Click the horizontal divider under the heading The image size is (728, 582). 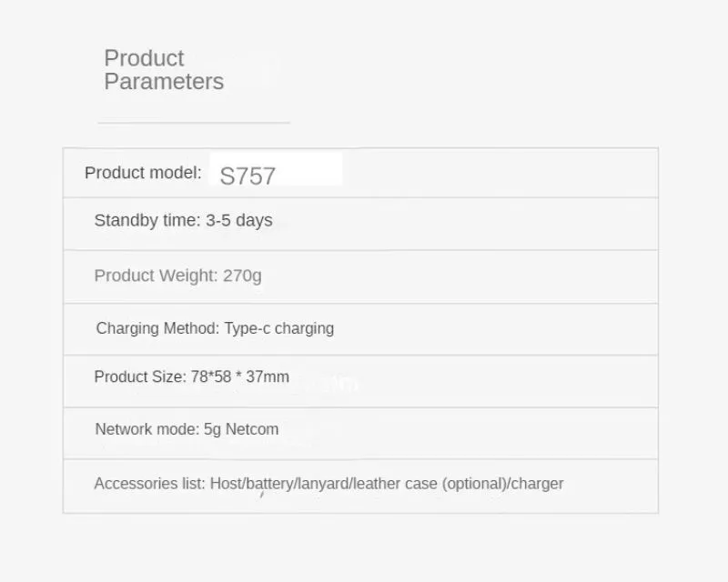point(194,123)
